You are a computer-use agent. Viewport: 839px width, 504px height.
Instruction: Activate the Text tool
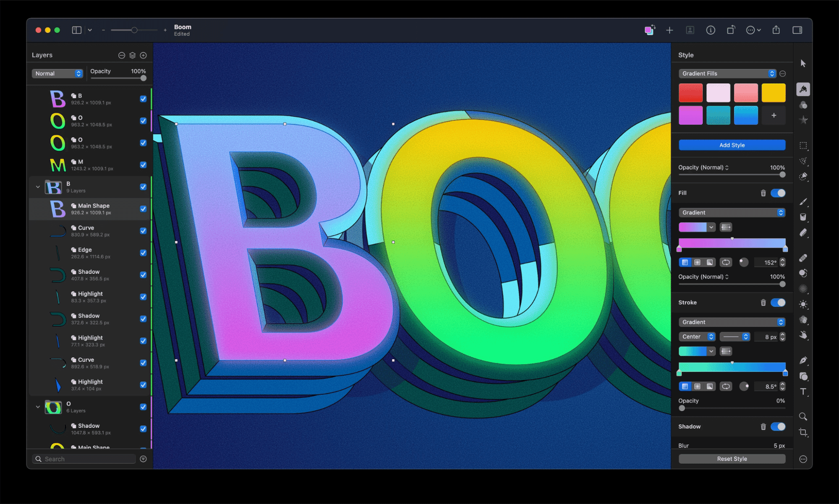pos(803,392)
